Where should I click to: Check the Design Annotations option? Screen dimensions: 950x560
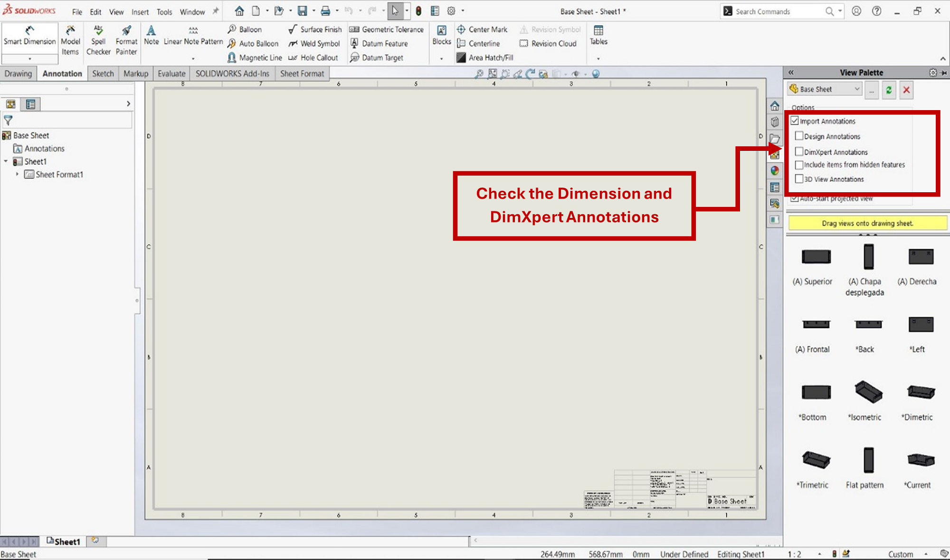[799, 136]
